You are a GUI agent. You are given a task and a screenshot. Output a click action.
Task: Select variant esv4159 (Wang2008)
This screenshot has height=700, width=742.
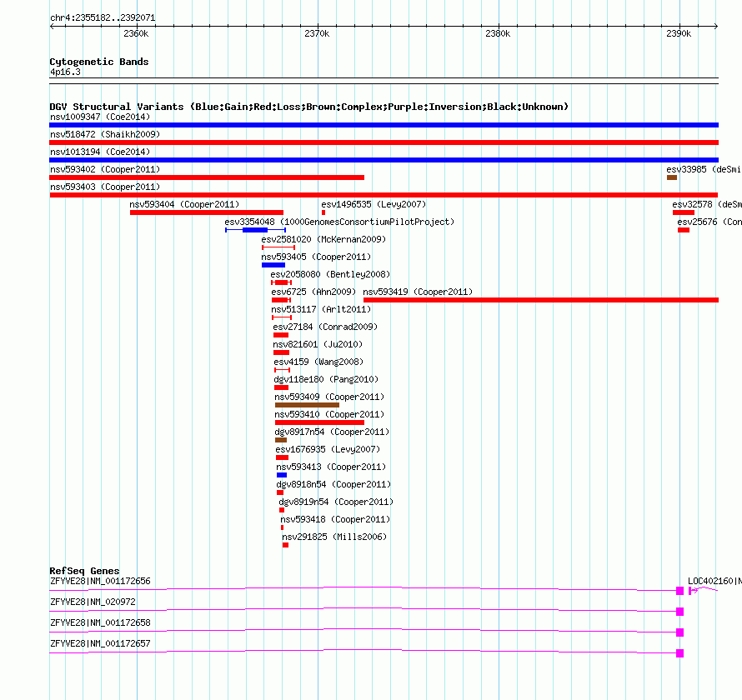282,370
